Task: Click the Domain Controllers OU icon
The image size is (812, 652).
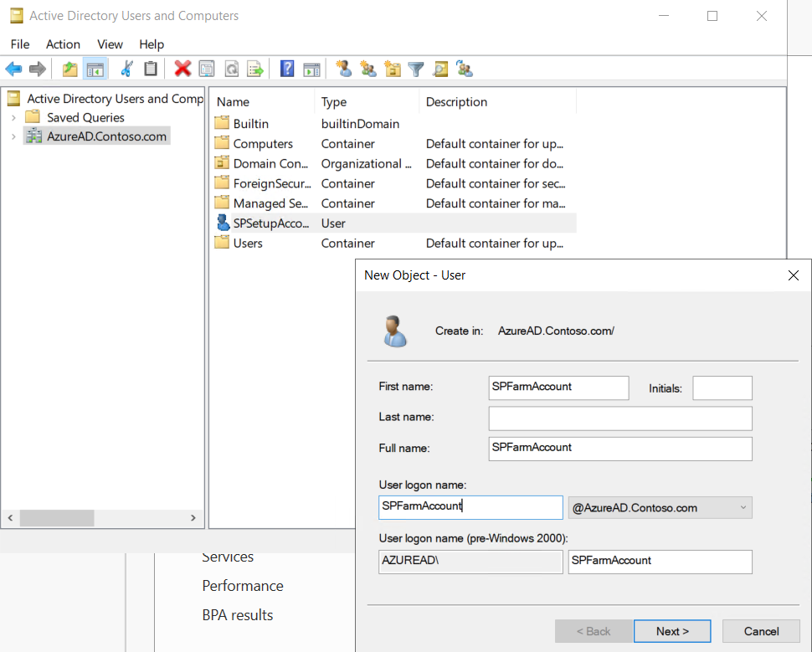Action: 222,163
